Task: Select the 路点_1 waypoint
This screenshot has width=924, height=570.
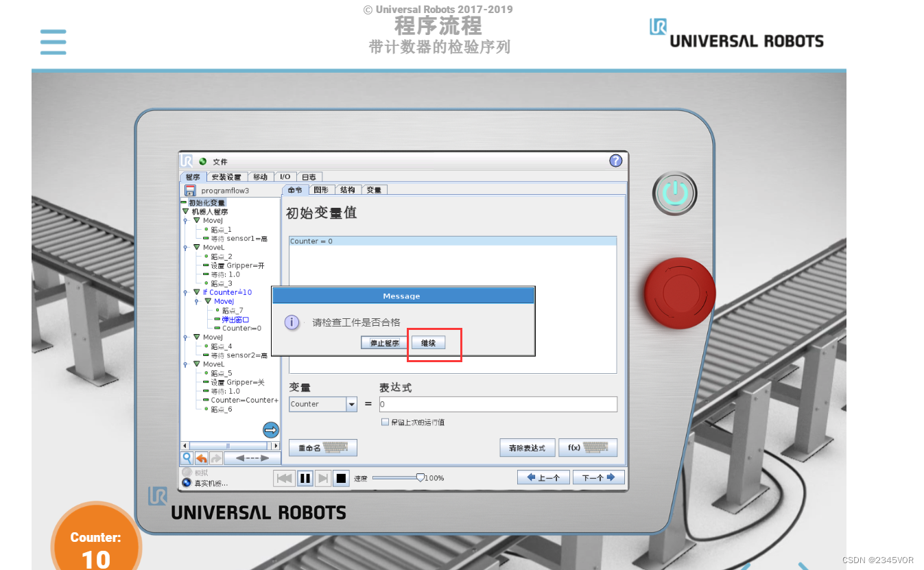Action: pos(221,230)
